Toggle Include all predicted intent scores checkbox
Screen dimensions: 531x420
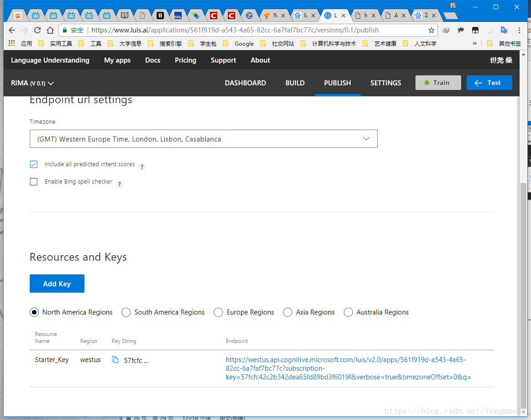point(33,164)
